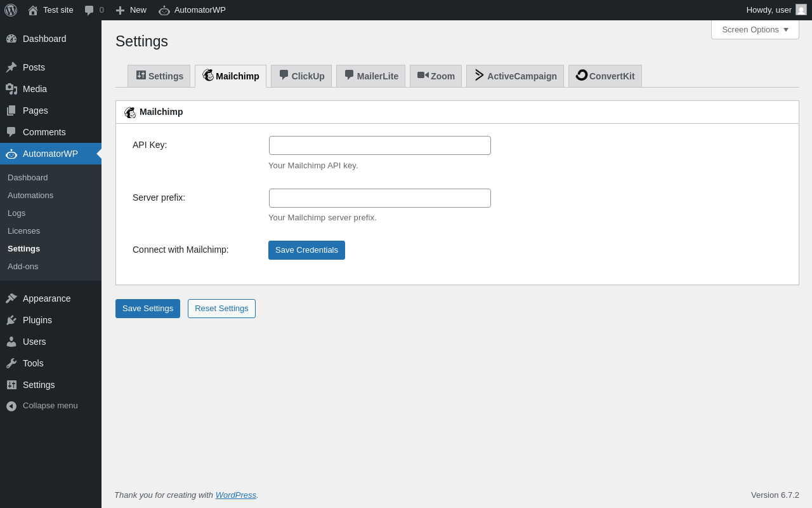Image resolution: width=812 pixels, height=508 pixels.
Task: Click the AutomatorWP robot icon in admin bar
Action: 164,10
